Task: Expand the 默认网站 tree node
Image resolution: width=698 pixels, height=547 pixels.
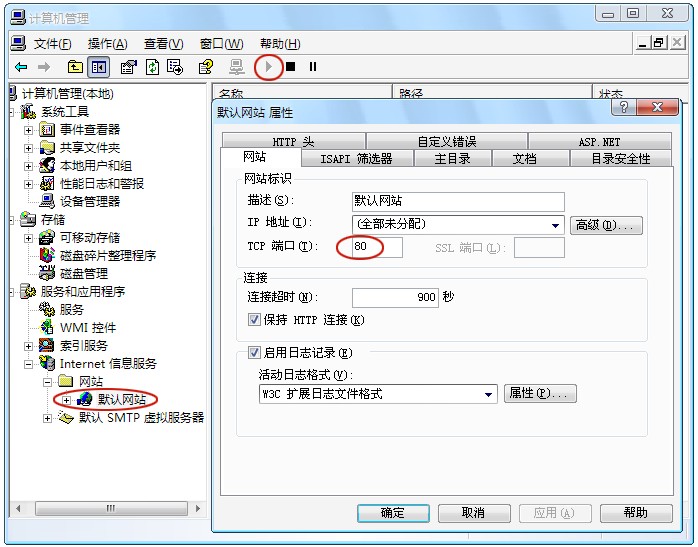Action: tap(66, 400)
